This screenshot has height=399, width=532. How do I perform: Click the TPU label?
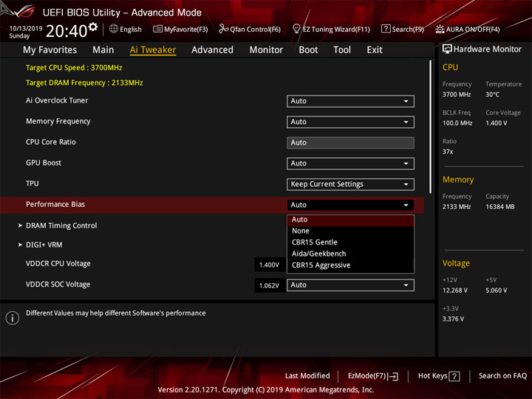coord(33,183)
